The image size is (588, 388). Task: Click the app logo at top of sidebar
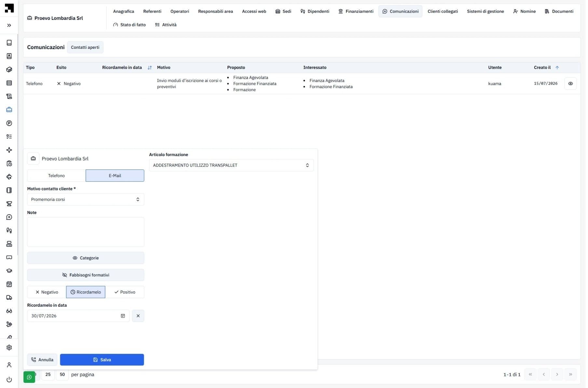9,8
